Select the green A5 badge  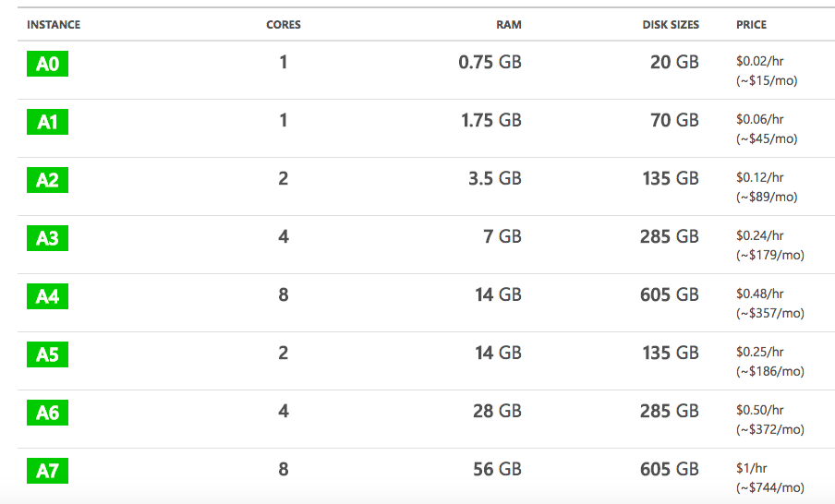coord(47,354)
